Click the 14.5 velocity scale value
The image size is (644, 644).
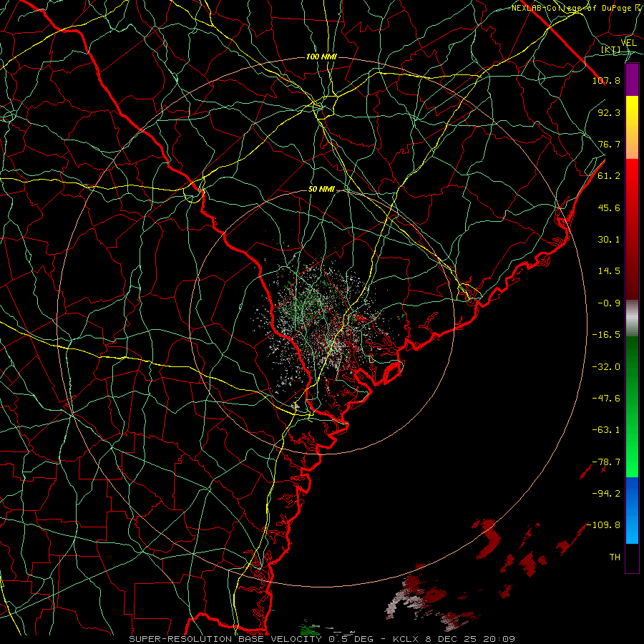(609, 271)
